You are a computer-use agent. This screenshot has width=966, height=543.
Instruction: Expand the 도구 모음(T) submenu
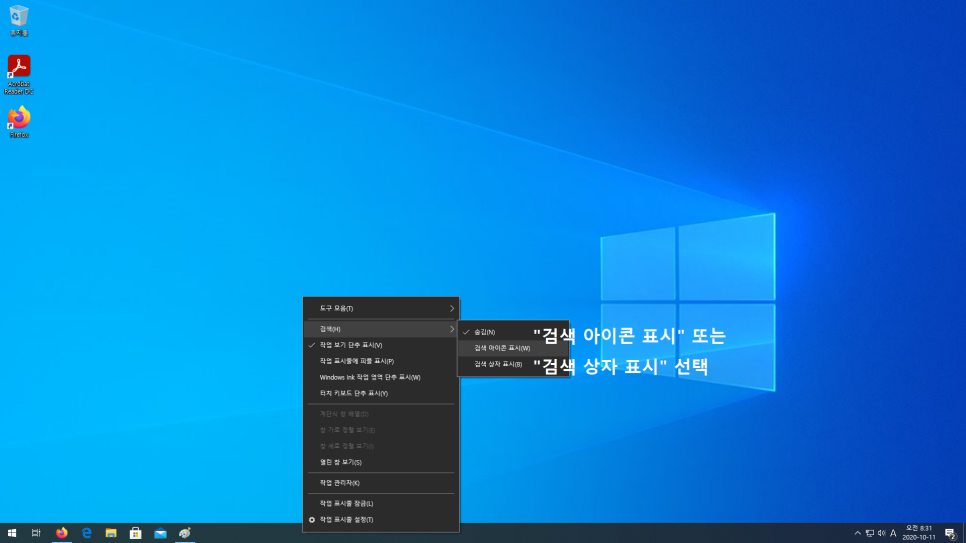[x=381, y=308]
